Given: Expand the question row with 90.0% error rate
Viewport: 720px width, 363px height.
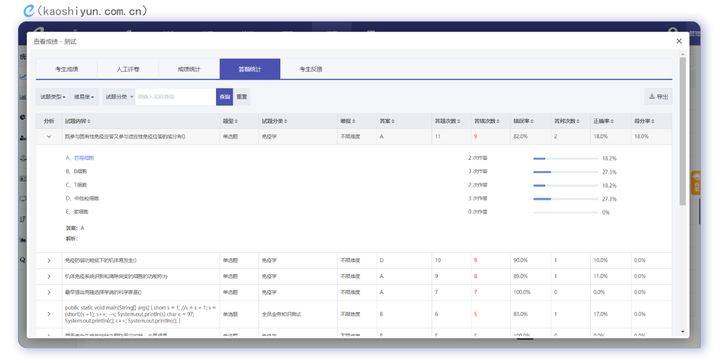Looking at the screenshot, I should tap(49, 260).
